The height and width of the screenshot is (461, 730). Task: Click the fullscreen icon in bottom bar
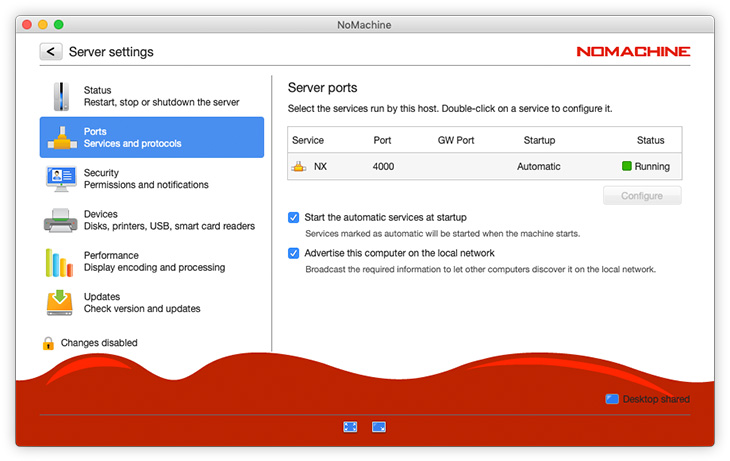(350, 427)
